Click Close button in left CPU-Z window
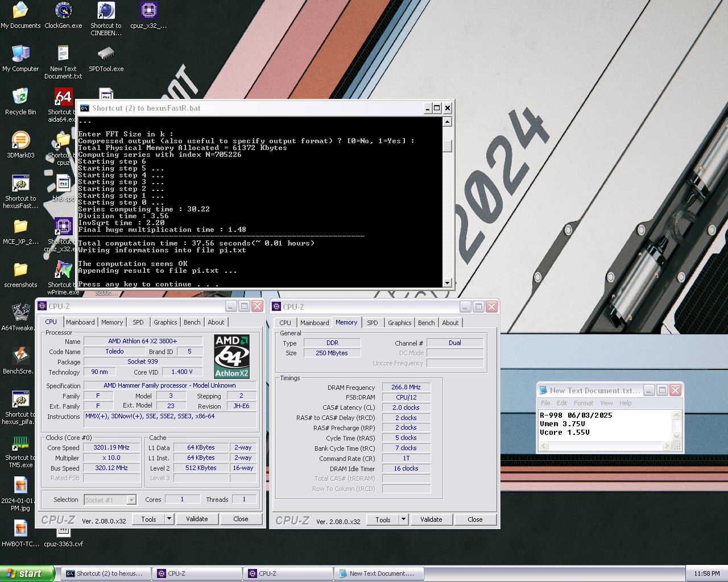 click(241, 519)
